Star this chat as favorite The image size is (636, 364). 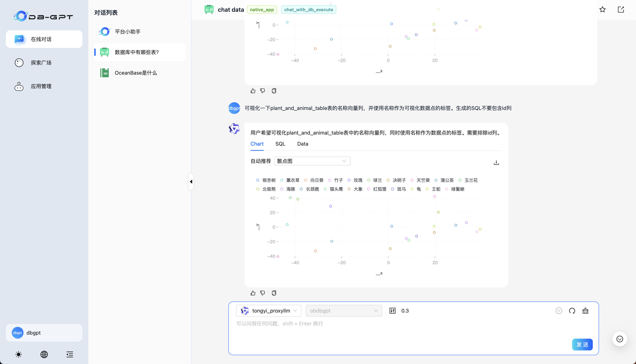[x=603, y=10]
